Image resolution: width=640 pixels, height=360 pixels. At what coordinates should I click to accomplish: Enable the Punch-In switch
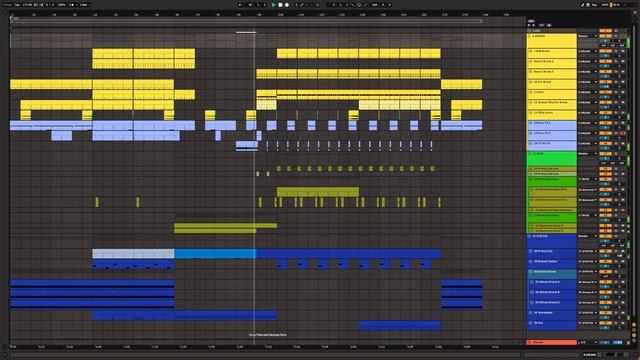(353, 5)
